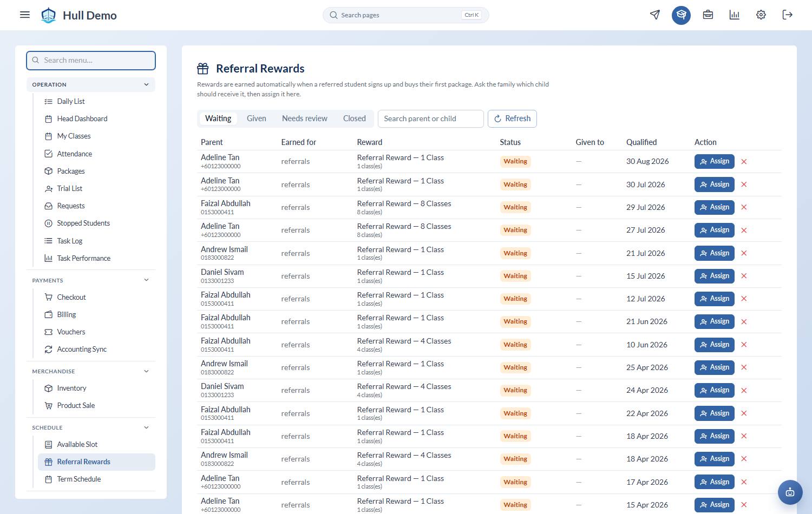Switch to the Given tab
Image resolution: width=812 pixels, height=514 pixels.
[257, 118]
